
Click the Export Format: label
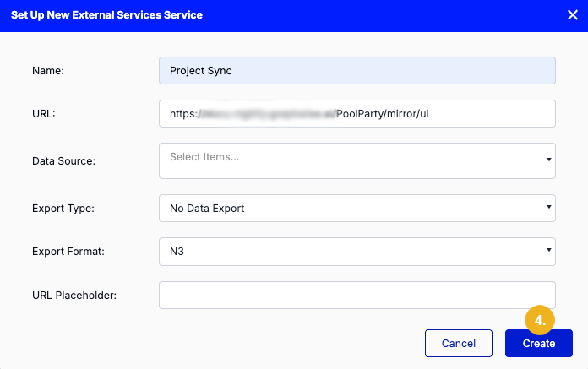click(68, 252)
